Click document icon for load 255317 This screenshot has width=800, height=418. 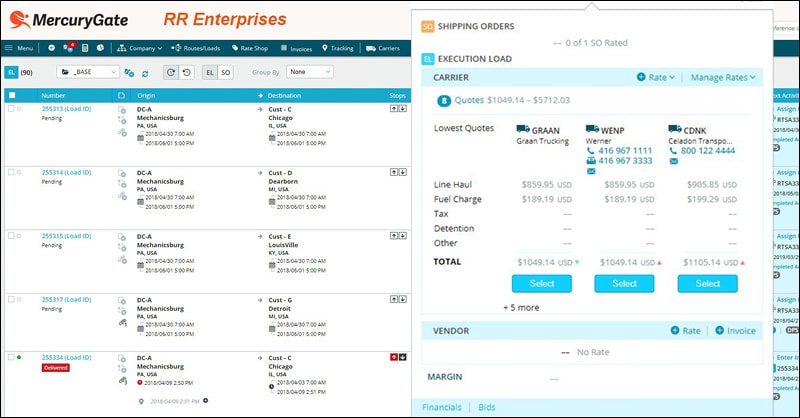[x=121, y=301]
